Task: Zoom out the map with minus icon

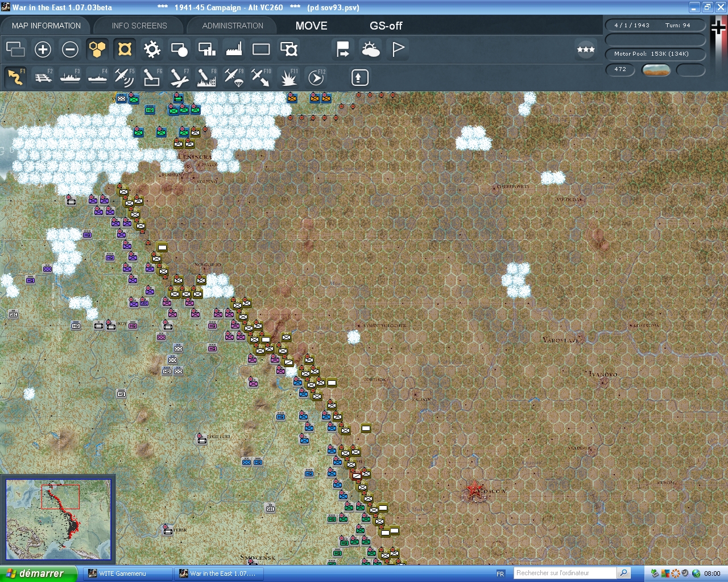Action: 70,49
